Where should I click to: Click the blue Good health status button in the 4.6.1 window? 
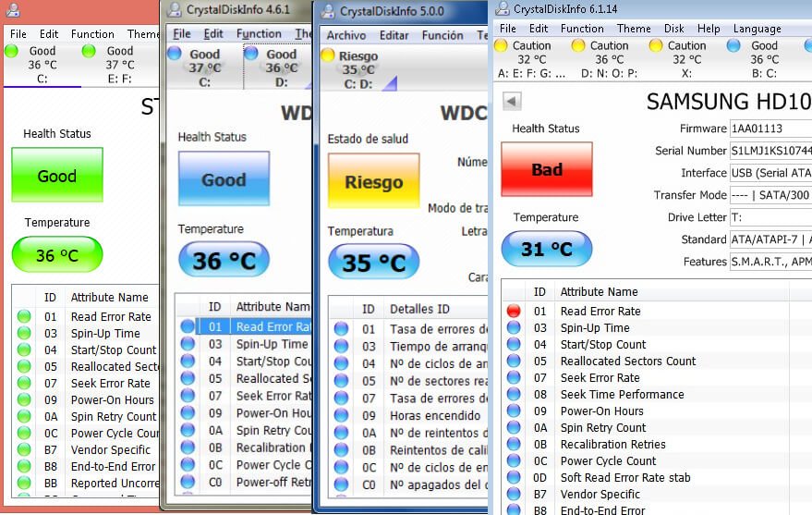click(x=224, y=178)
